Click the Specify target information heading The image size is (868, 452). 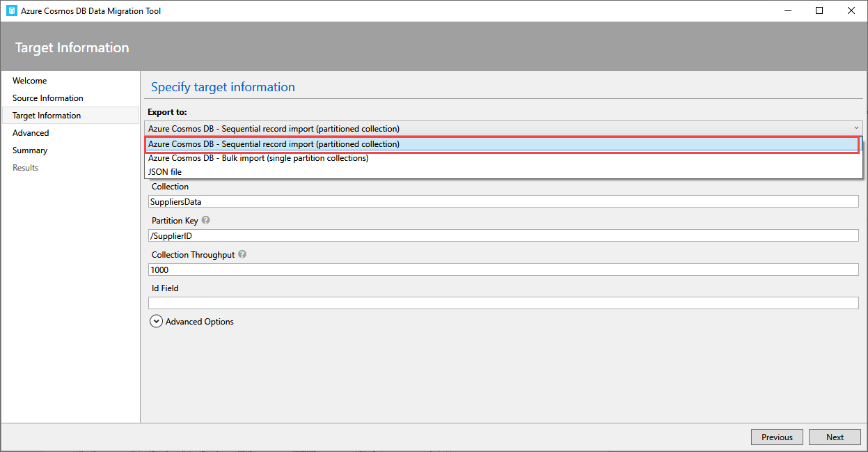tap(223, 87)
